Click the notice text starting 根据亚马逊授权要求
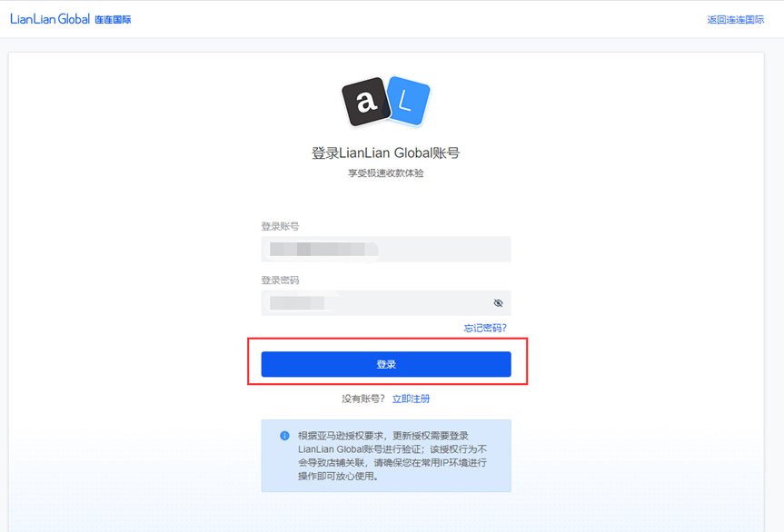Viewport: 784px width, 532px height. pos(392,456)
